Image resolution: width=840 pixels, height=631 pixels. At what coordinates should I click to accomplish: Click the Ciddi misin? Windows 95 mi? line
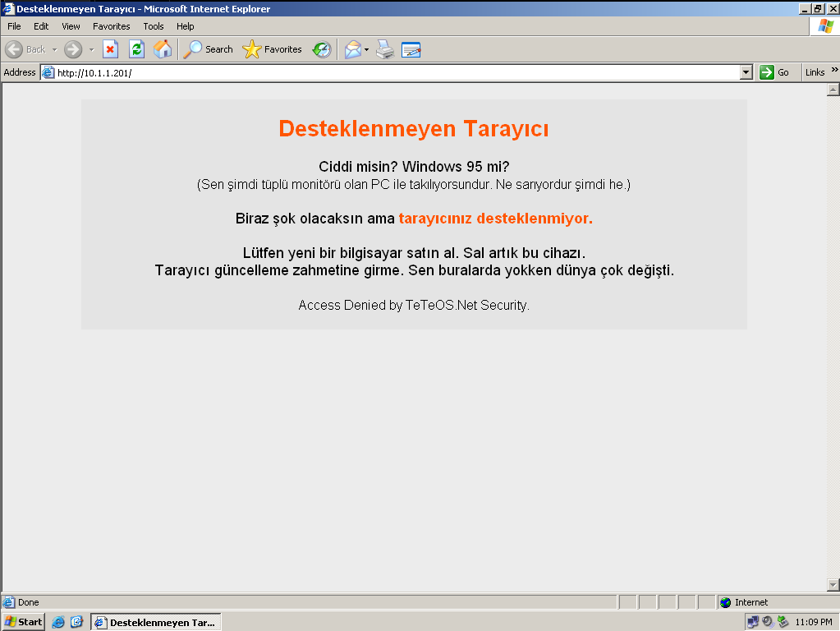[414, 167]
